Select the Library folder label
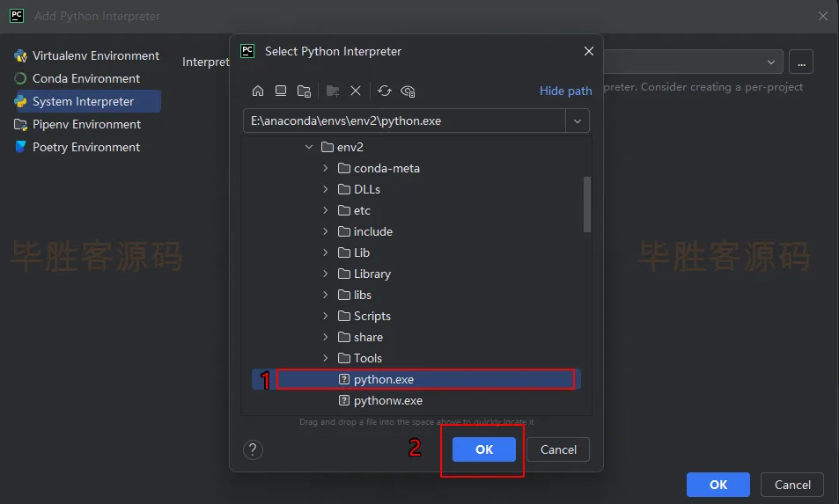839x504 pixels. coord(372,274)
